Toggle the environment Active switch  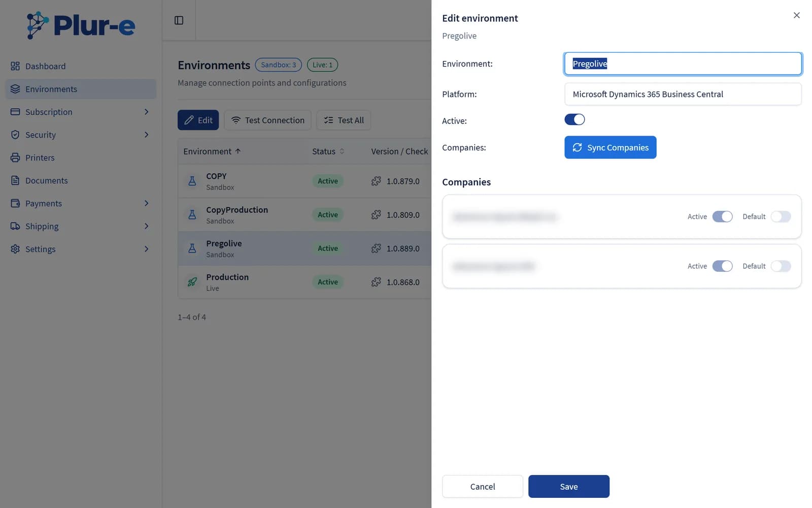[x=574, y=119]
